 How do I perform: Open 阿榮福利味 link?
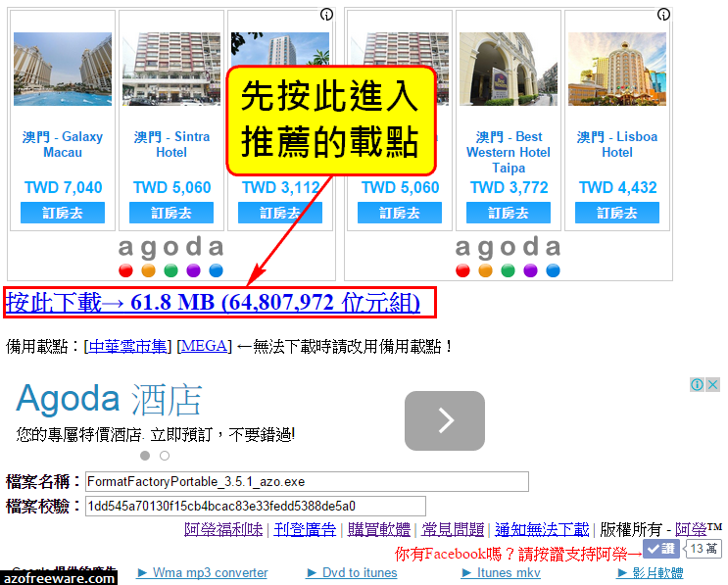click(x=223, y=529)
